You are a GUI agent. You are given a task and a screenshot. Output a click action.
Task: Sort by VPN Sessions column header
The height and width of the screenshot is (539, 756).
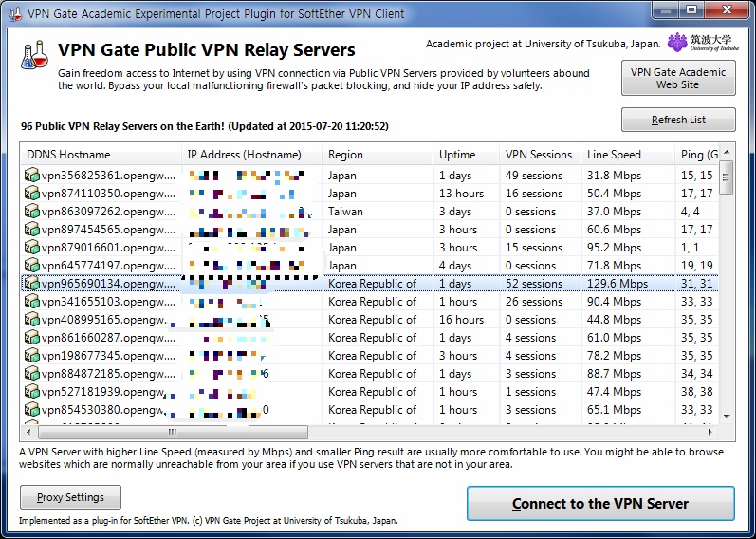click(x=540, y=155)
